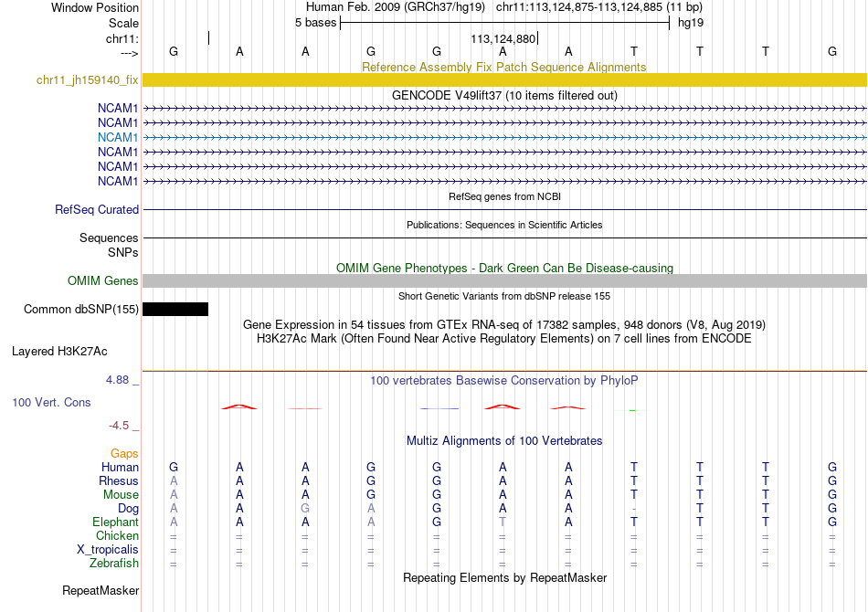Click the Layered H3K27Ac label
Screen dimensions: 868x612
pos(59,352)
